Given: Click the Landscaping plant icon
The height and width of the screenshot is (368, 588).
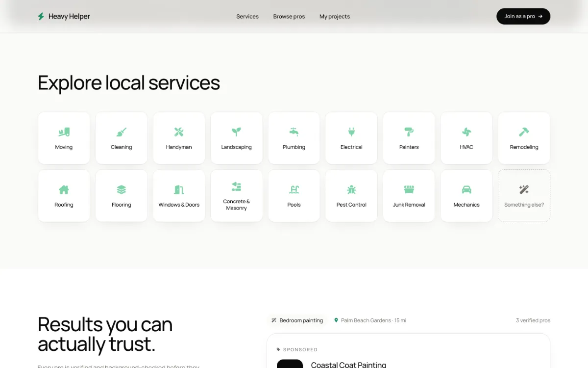Looking at the screenshot, I should point(236,132).
